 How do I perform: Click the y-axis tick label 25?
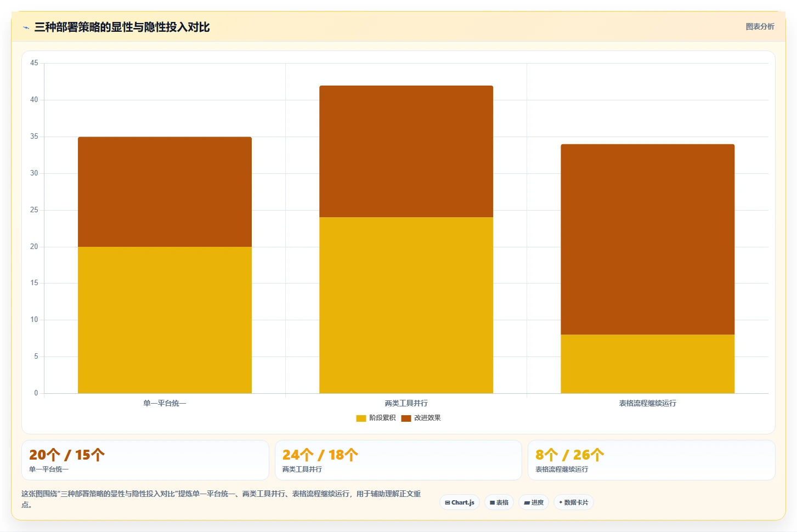(x=34, y=210)
